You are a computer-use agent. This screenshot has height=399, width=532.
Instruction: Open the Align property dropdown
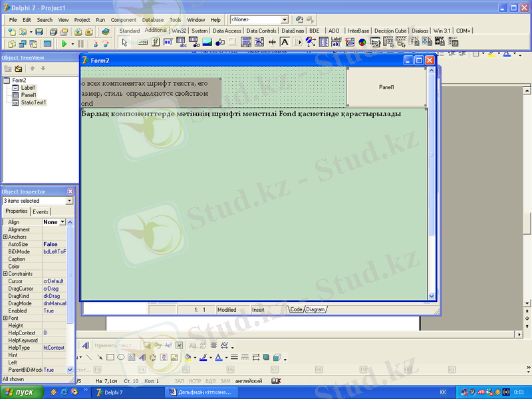click(x=63, y=222)
